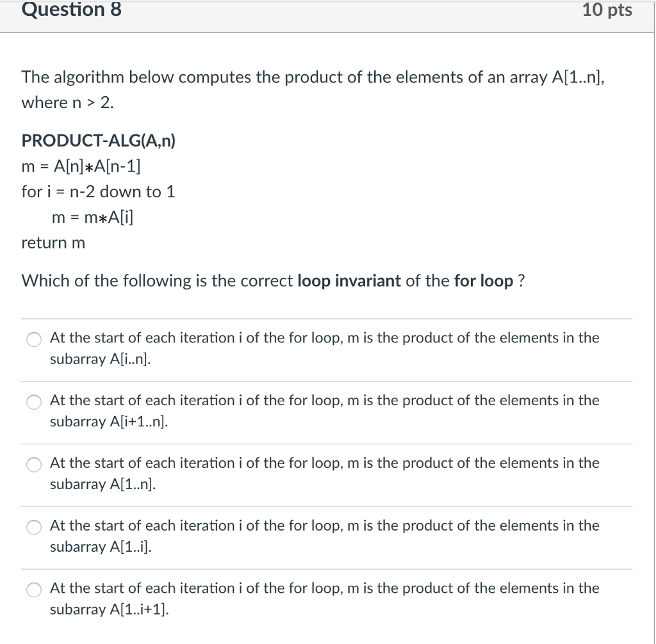656x644 pixels.
Task: Click the for loop statement line
Action: [99, 191]
